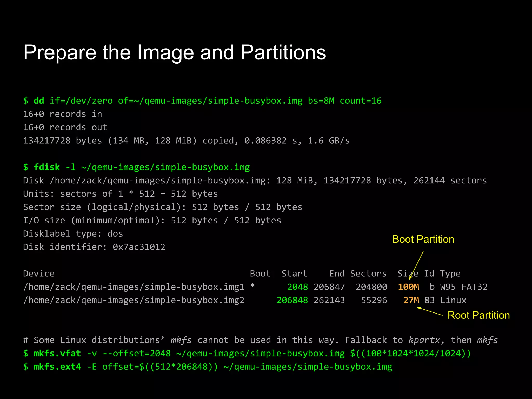Click the orange '100M' size value
The image size is (532, 399).
point(408,287)
